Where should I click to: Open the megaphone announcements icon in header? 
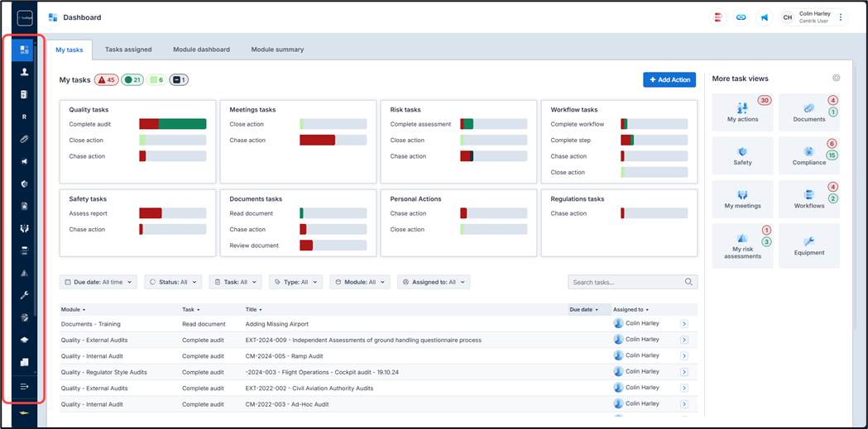764,17
